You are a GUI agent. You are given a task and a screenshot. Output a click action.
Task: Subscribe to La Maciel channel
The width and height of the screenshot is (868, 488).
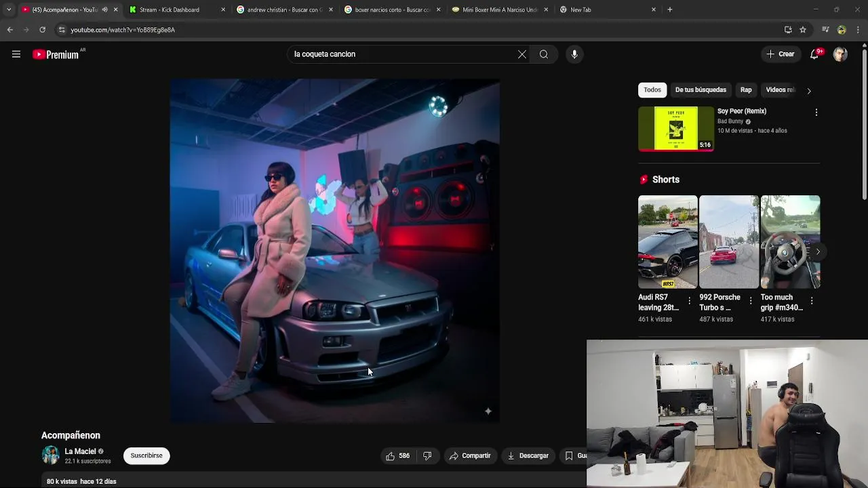[146, 455]
